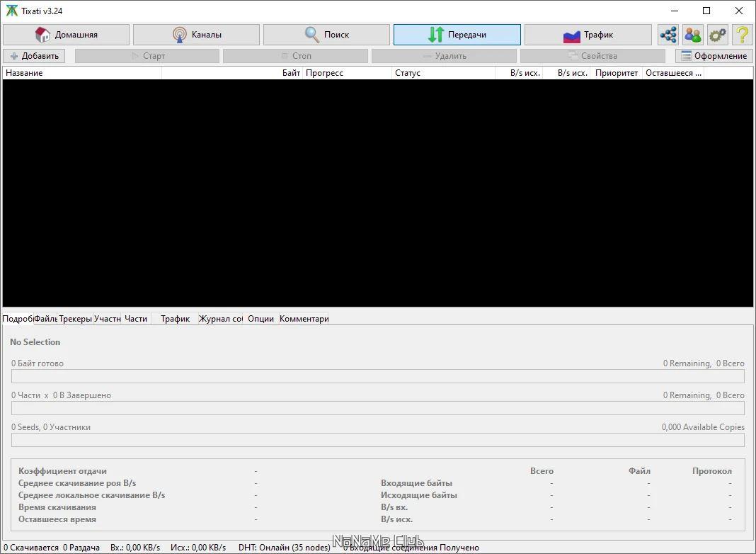This screenshot has width=756, height=554.
Task: Open the Оформление layout menu
Action: (x=714, y=56)
